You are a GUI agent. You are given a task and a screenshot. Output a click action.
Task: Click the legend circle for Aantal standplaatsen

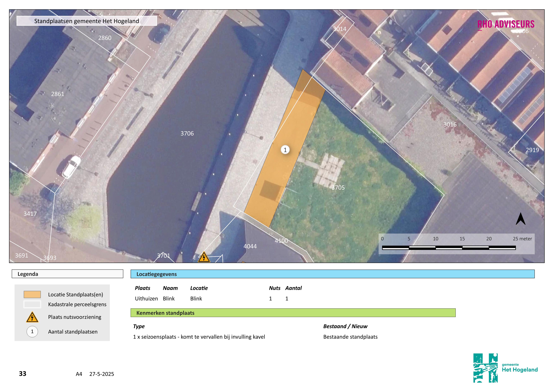point(32,332)
